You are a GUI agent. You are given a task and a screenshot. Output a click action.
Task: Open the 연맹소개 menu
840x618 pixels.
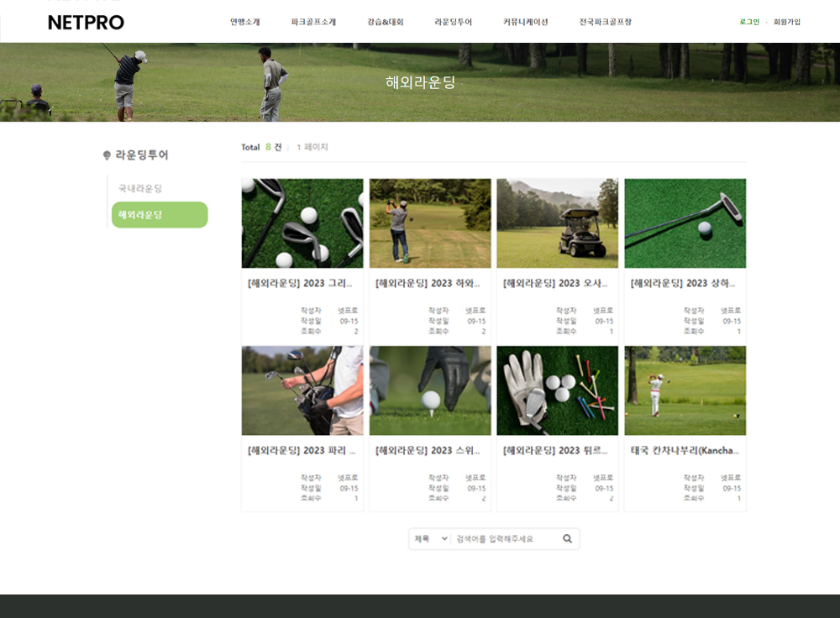pos(245,23)
